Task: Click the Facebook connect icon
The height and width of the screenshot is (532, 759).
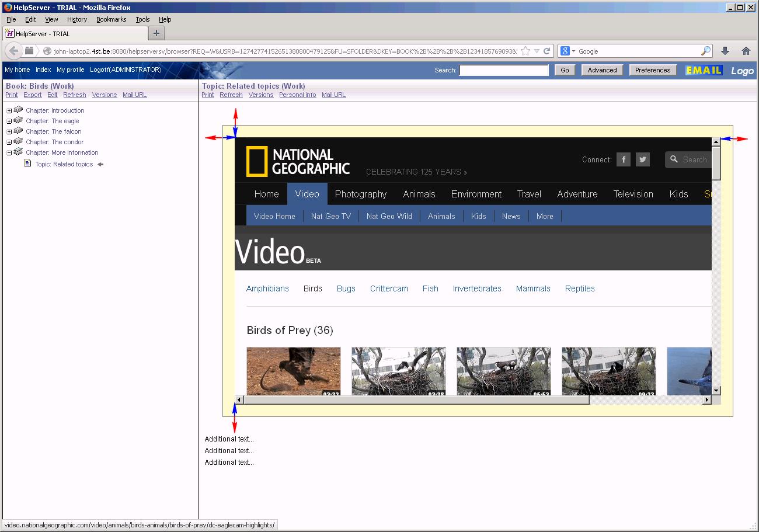Action: (624, 159)
